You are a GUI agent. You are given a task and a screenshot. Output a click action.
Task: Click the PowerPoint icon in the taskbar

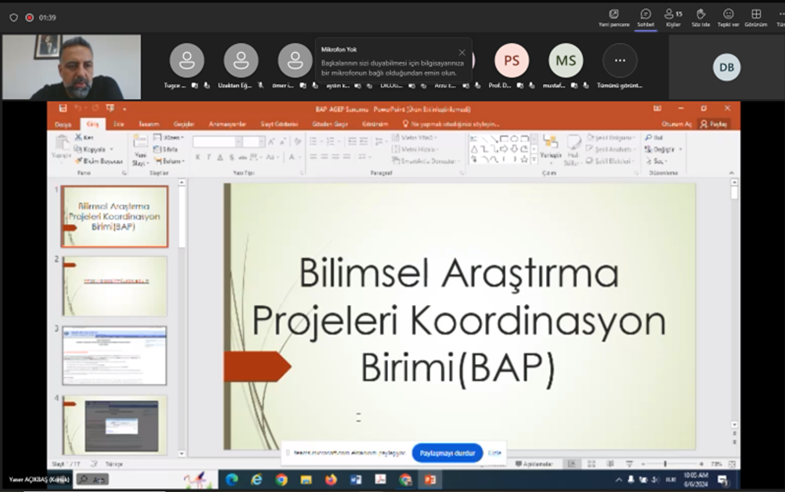(x=430, y=480)
